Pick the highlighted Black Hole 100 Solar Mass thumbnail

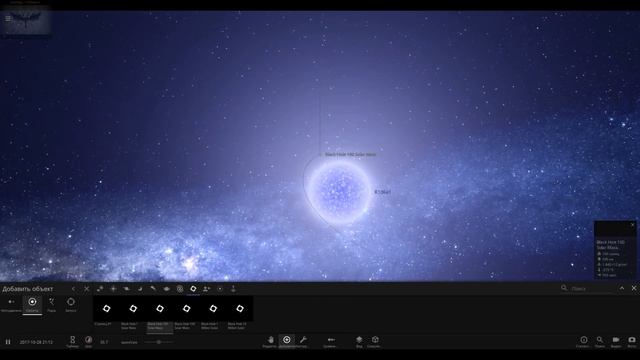(160, 309)
